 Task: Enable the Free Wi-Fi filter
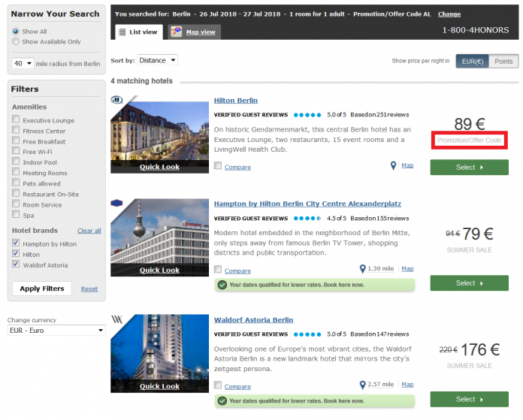(16, 150)
